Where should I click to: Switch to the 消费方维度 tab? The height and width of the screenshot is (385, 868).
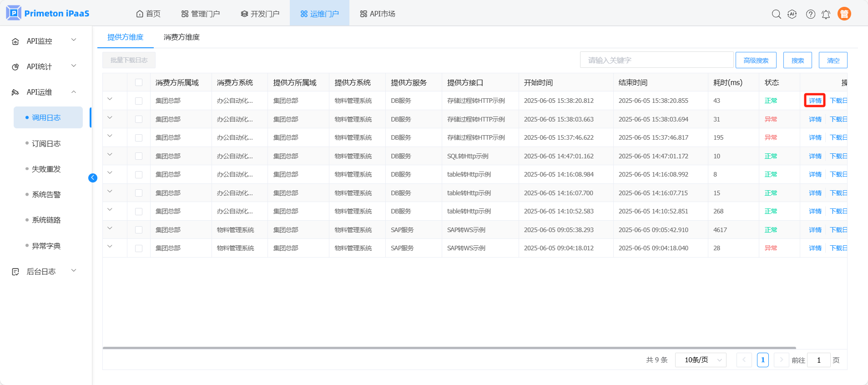182,37
